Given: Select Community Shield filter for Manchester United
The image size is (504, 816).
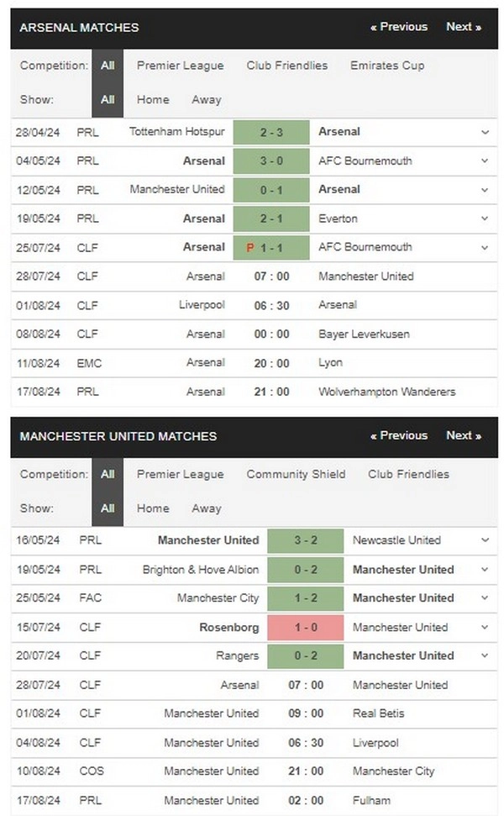Looking at the screenshot, I should pos(296,474).
